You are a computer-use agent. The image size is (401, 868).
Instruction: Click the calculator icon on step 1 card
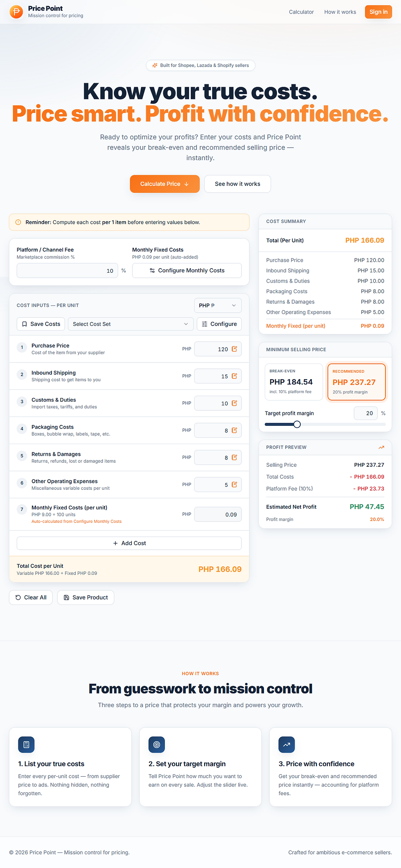(x=26, y=744)
